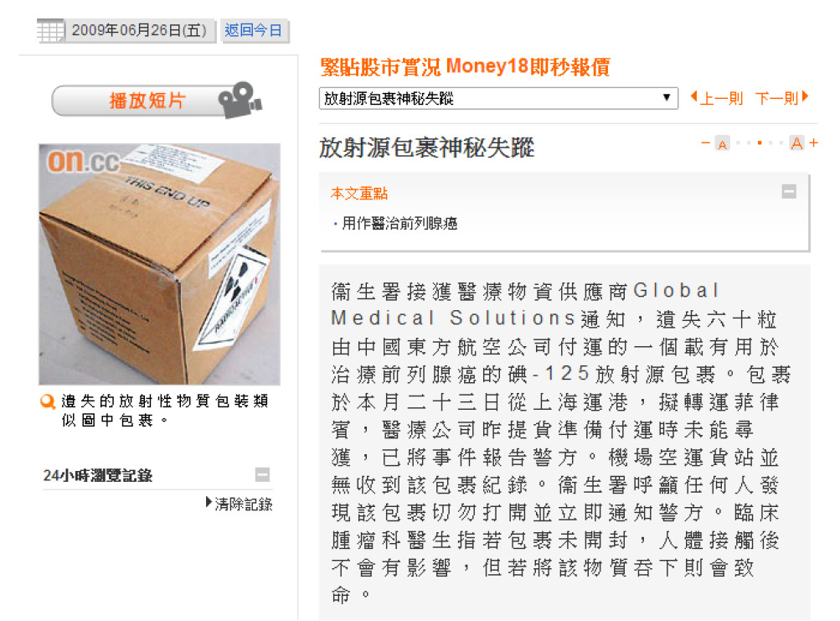Collapse the 本文重點 summary box

pyautogui.click(x=789, y=191)
